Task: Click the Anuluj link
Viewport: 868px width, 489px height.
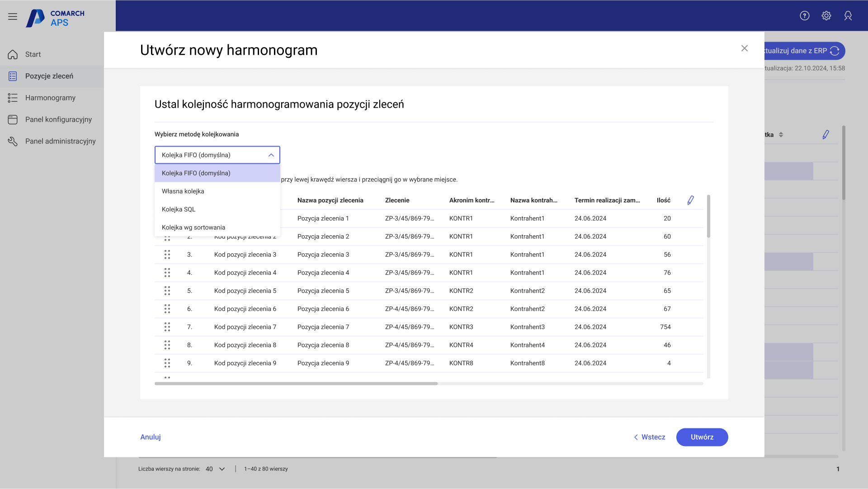Action: click(x=151, y=437)
